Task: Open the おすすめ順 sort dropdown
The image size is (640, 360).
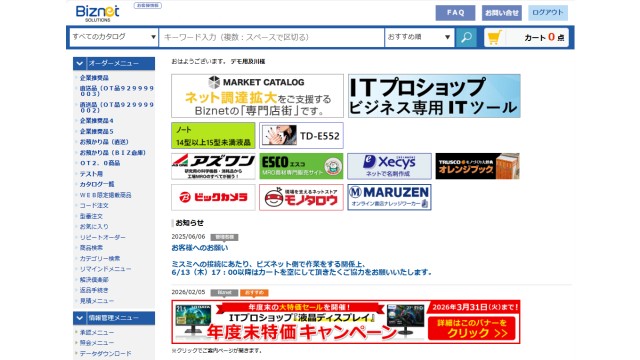Action: [x=420, y=37]
